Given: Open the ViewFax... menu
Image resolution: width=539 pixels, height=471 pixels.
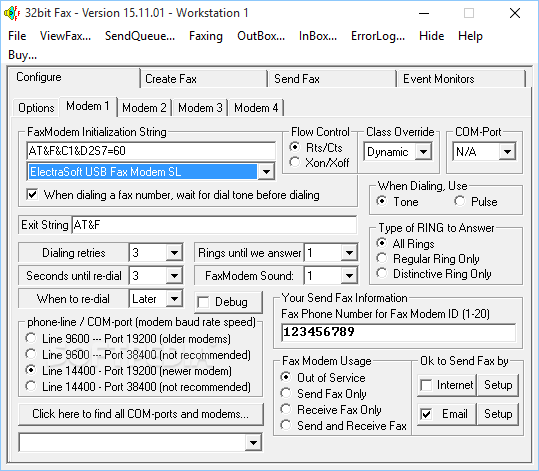Looking at the screenshot, I should [x=65, y=36].
